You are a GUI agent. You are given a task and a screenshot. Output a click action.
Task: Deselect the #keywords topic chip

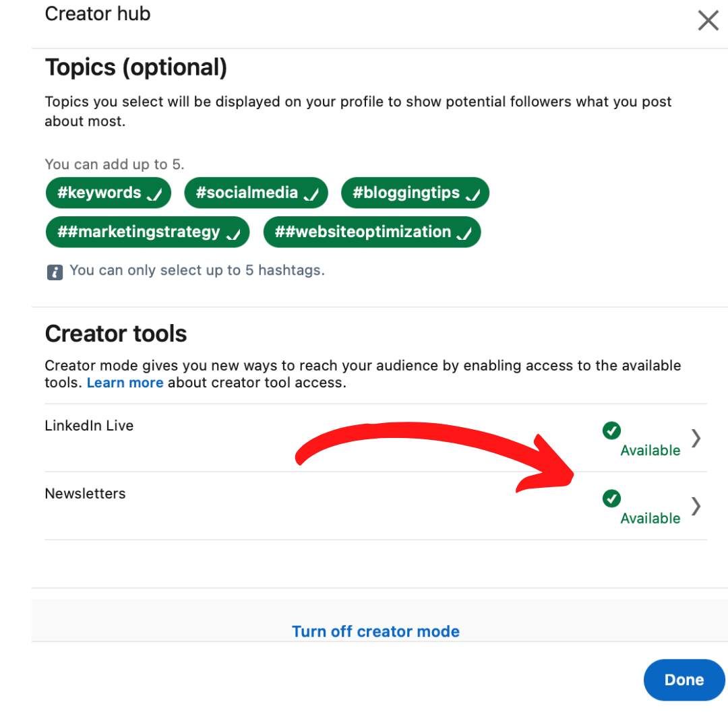(108, 193)
